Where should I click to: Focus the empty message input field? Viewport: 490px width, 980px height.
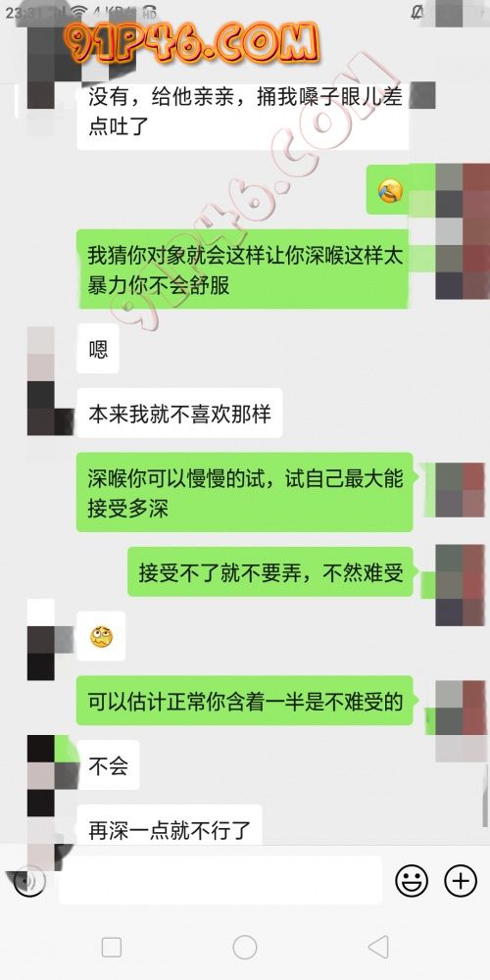(x=220, y=880)
